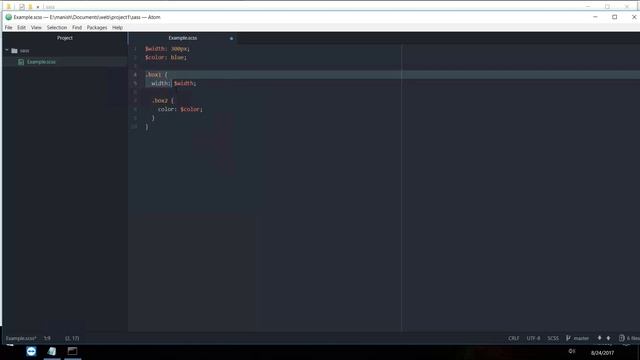
Task: Click the color property on line 8
Action: click(x=166, y=109)
